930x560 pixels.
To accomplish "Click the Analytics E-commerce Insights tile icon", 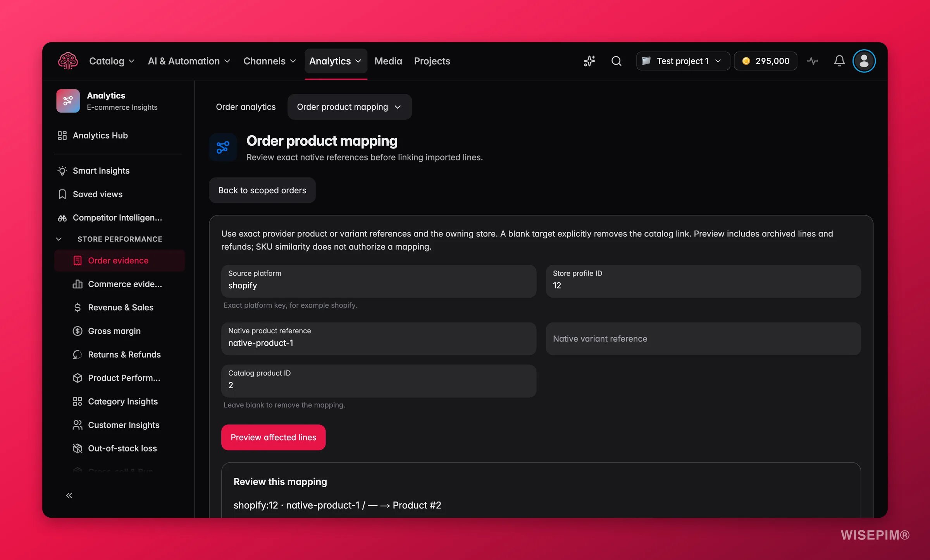I will click(x=68, y=101).
